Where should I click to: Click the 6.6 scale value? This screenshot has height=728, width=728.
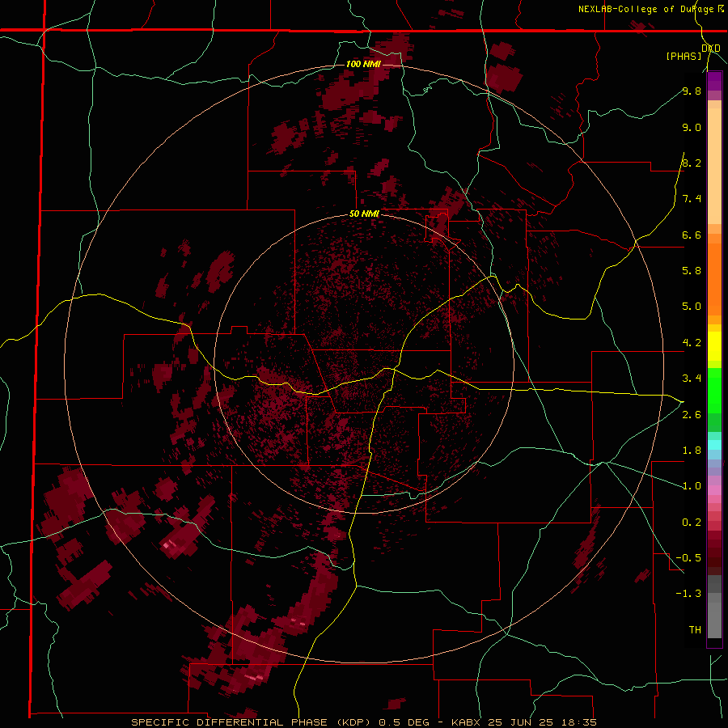(692, 235)
